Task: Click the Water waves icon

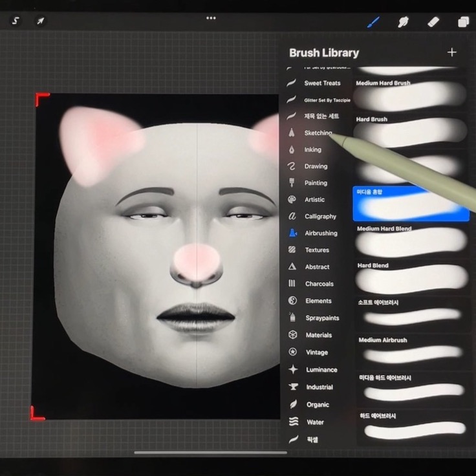Action: [294, 422]
